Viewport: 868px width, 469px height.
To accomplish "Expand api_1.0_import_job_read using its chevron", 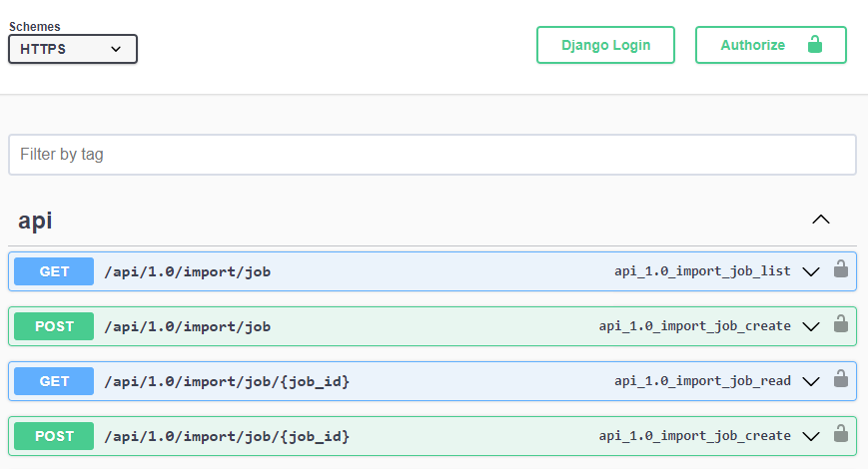I will pos(811,381).
